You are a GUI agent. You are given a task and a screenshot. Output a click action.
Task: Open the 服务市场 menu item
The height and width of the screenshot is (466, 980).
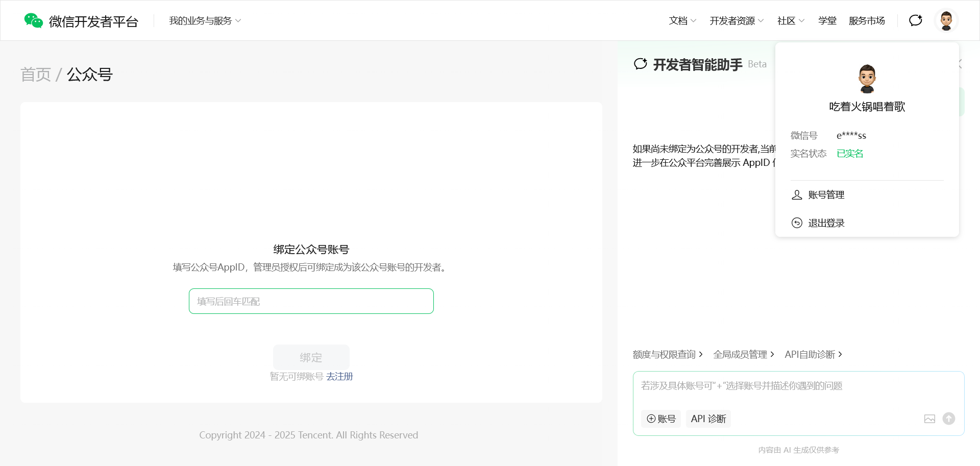pyautogui.click(x=867, y=21)
